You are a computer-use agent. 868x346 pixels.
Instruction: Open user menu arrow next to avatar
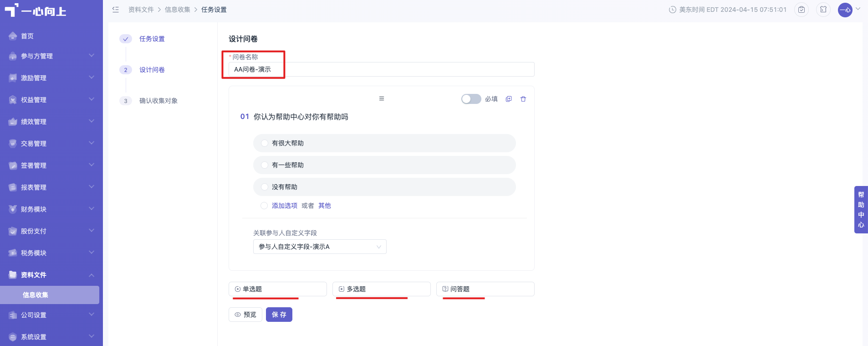[x=858, y=9]
